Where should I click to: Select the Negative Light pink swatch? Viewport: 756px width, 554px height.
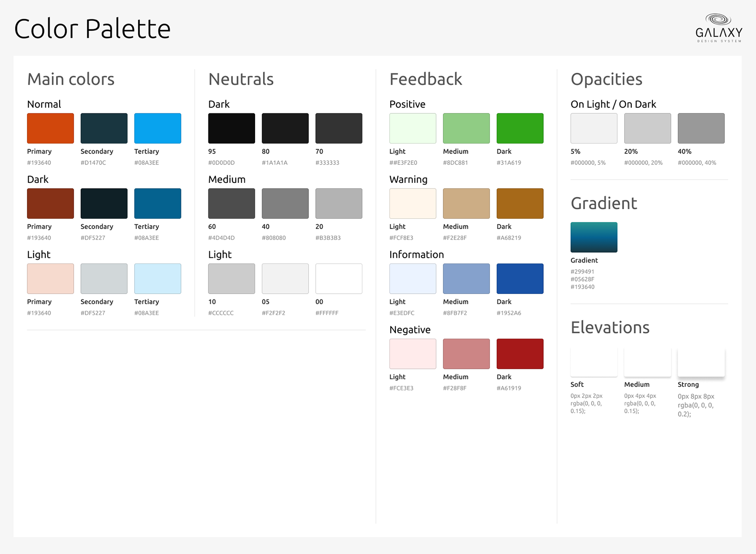[x=413, y=354]
